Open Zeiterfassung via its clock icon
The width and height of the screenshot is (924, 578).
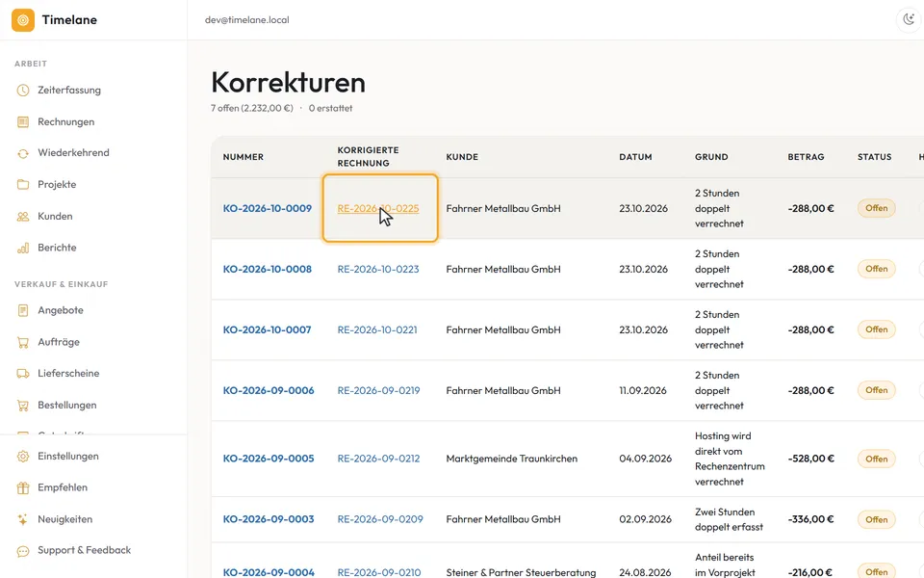tap(23, 91)
